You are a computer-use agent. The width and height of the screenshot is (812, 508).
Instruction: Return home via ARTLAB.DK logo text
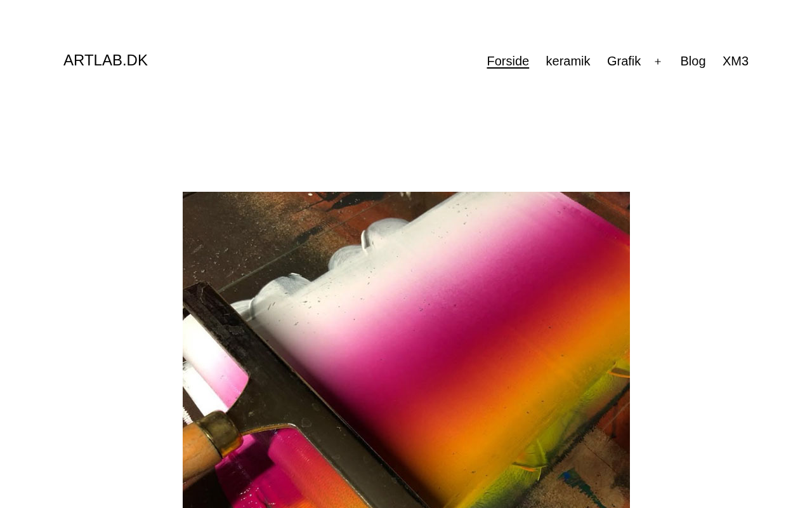(105, 60)
